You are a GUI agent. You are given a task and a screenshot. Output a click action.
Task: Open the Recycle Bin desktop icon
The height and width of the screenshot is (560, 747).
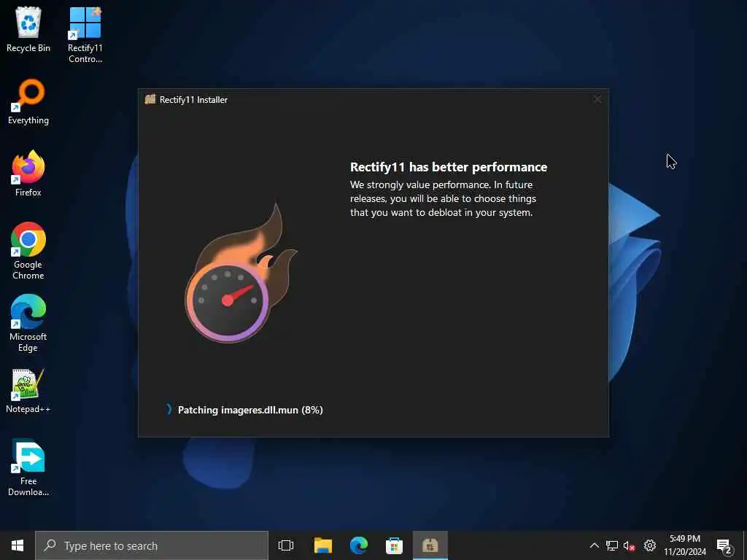28,30
